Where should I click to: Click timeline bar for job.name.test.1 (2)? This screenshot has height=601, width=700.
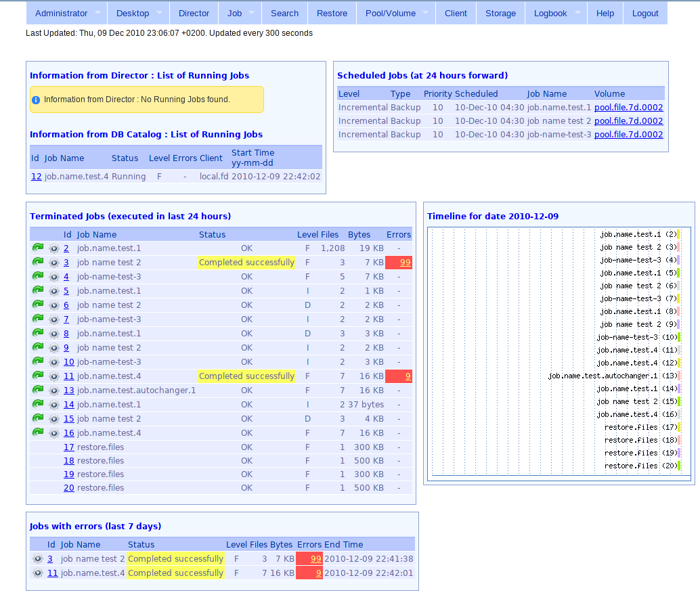click(678, 234)
